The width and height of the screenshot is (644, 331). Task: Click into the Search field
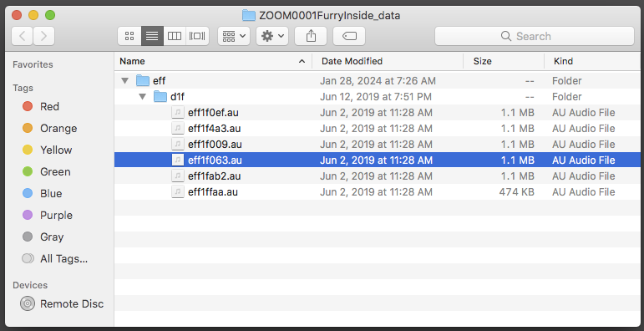coord(535,36)
